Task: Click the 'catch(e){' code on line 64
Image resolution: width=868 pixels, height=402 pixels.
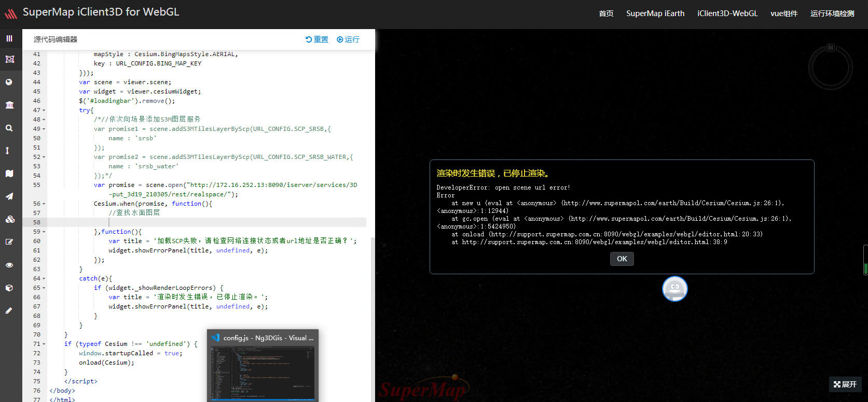Action: 95,278
